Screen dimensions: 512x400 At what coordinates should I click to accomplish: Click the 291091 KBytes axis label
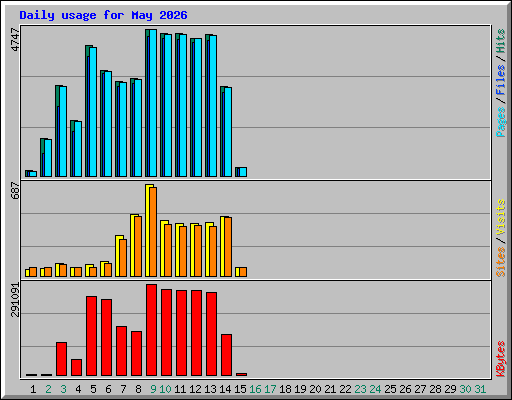(15, 300)
